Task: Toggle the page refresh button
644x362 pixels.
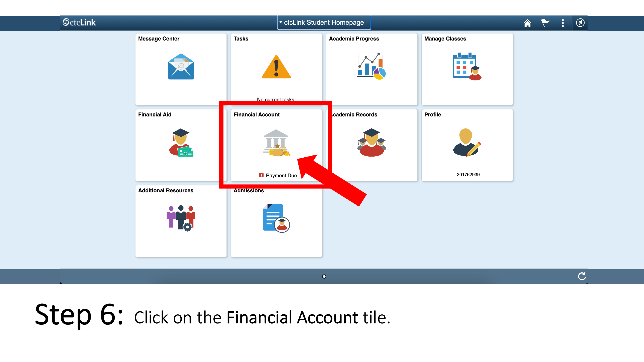Action: pos(581,276)
